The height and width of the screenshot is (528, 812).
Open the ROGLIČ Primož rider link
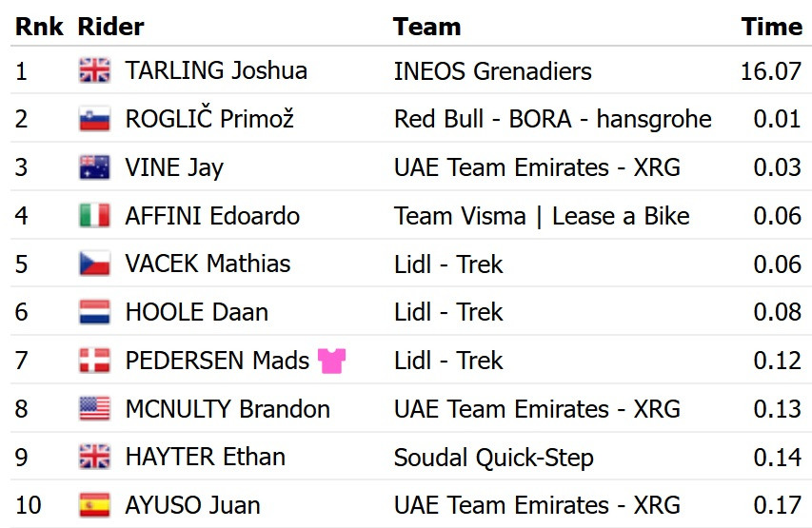tap(209, 118)
